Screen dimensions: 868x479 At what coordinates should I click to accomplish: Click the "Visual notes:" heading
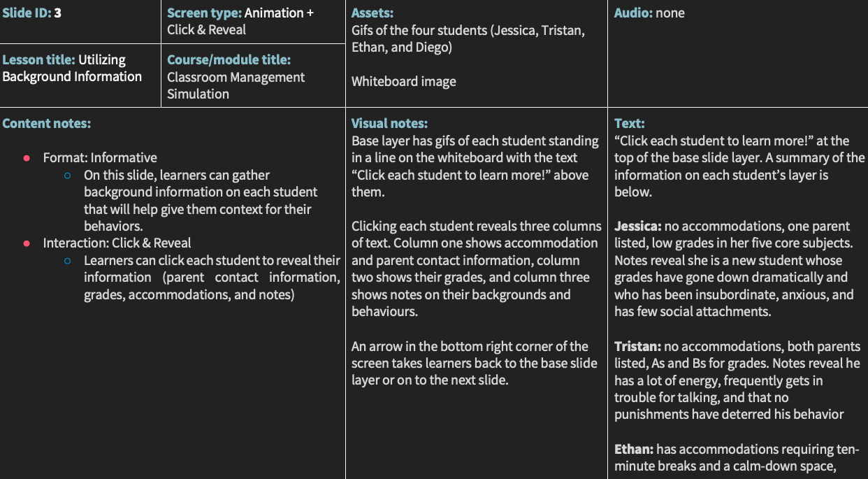tap(389, 124)
